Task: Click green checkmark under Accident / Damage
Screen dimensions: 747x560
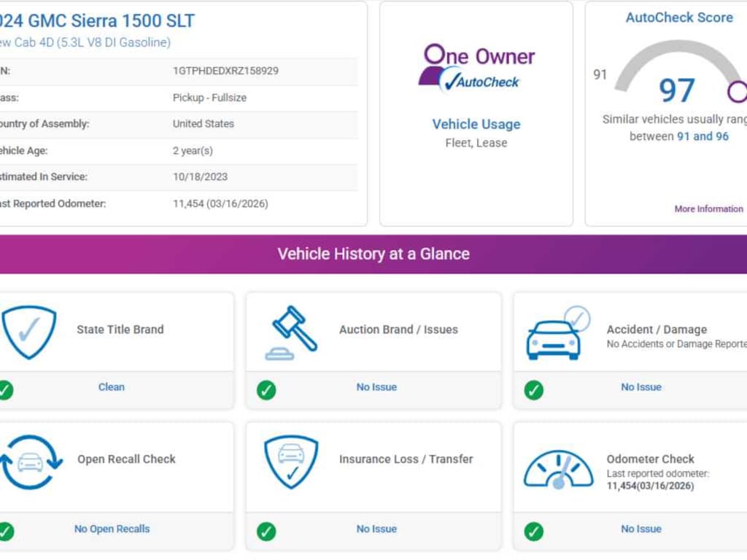Action: click(534, 390)
